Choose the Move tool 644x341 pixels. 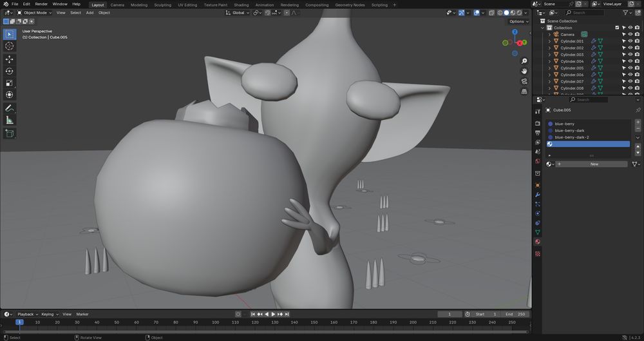coord(10,60)
